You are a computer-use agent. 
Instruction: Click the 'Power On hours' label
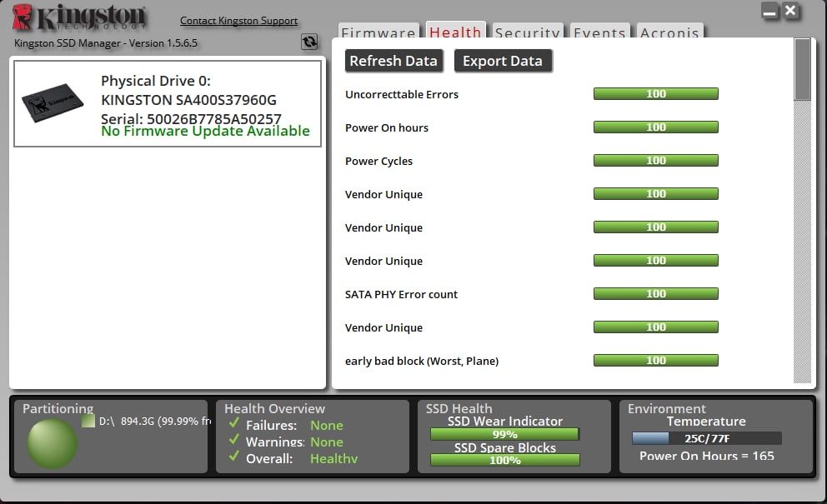click(387, 127)
